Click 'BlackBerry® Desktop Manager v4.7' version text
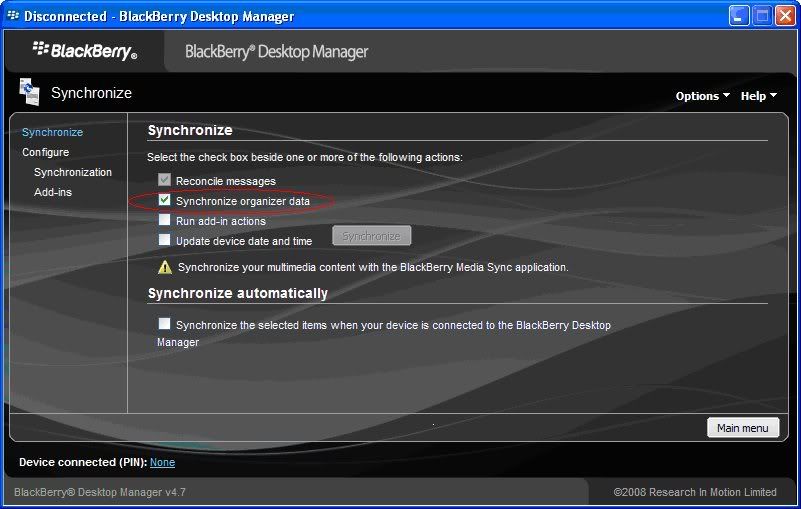This screenshot has height=509, width=801. click(100, 492)
